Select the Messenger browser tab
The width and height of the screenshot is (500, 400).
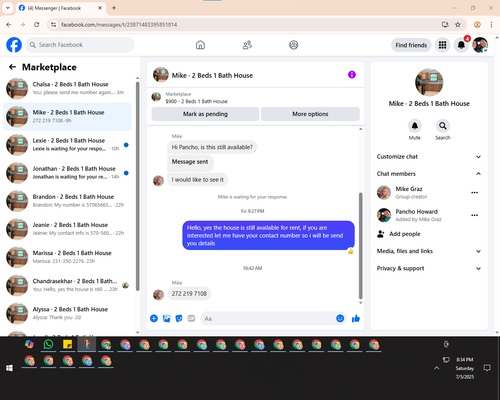pyautogui.click(x=60, y=8)
